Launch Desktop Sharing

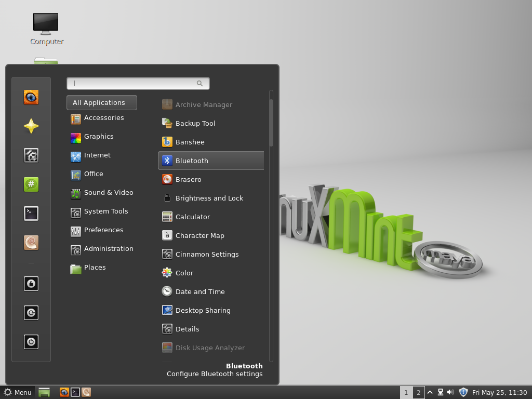click(x=211, y=310)
